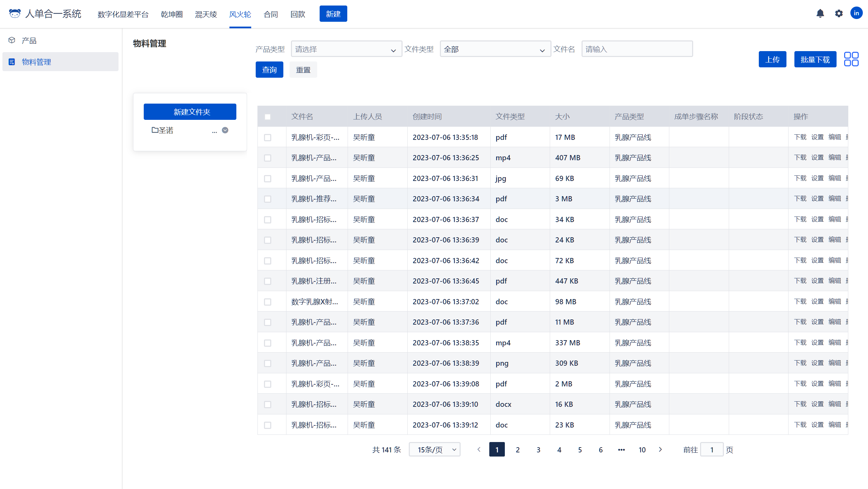Click 下载 for the 447 KB pdf row
The image size is (868, 489).
pos(800,281)
